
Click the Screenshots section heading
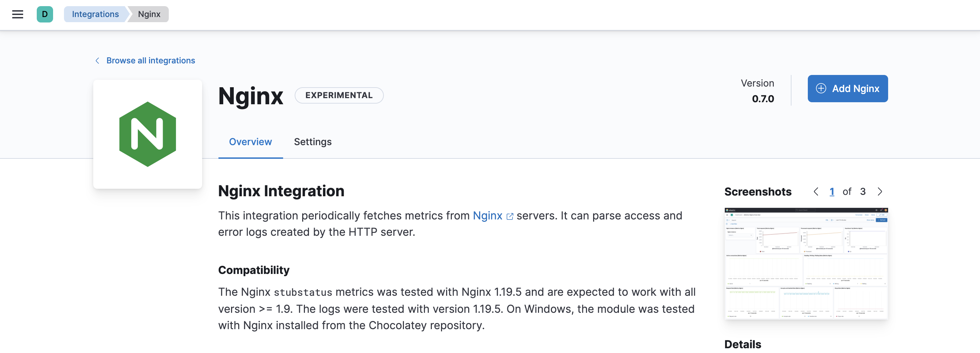[757, 191]
